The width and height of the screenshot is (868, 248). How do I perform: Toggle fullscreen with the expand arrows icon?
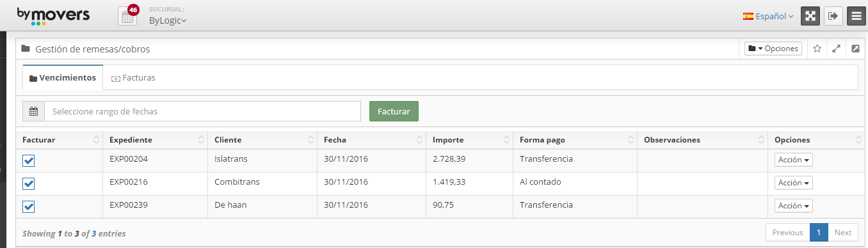pyautogui.click(x=810, y=16)
